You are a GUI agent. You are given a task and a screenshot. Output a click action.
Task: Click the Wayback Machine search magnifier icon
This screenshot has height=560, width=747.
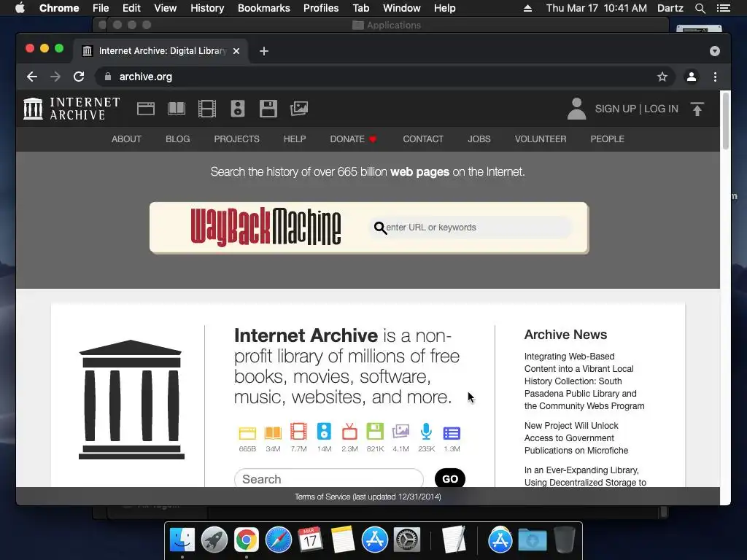[380, 228]
